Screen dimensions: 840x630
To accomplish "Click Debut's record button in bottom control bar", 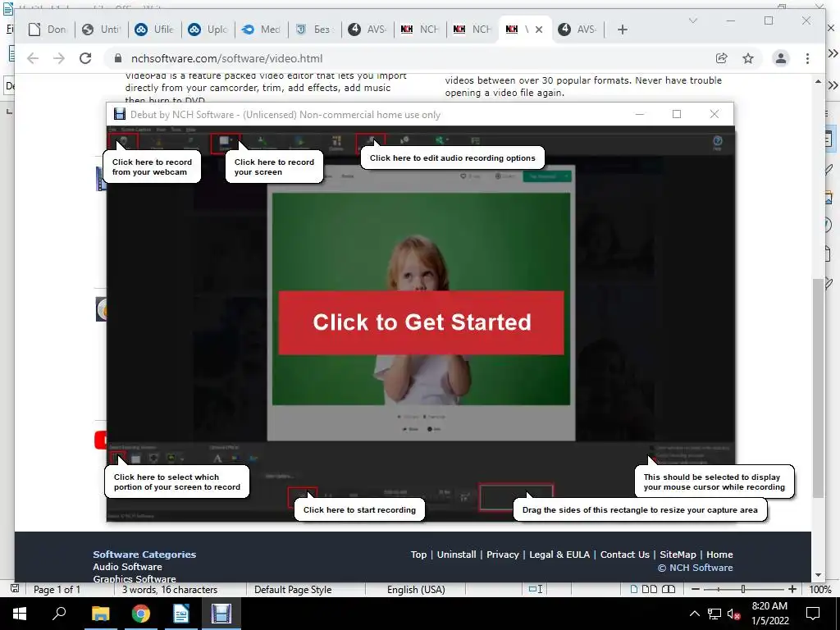I will coord(302,496).
